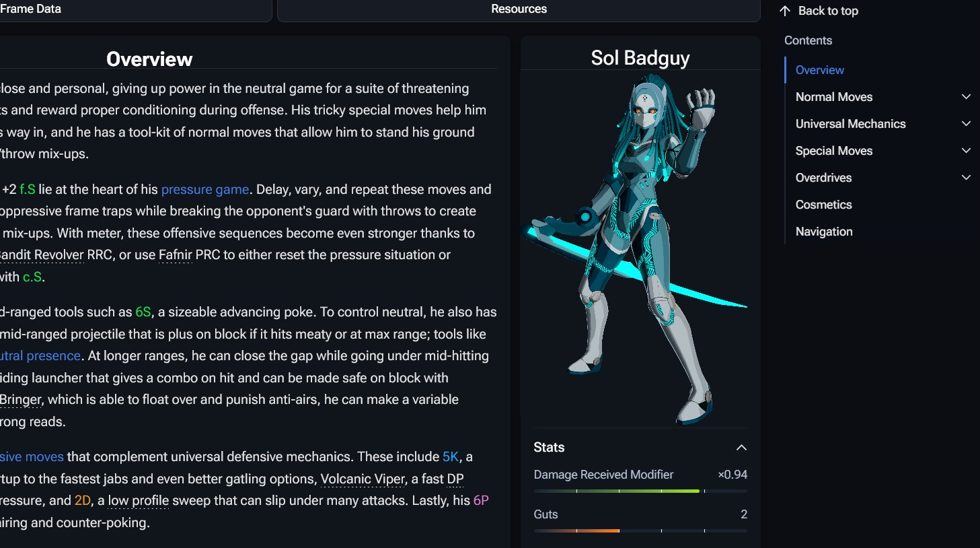The image size is (980, 548).
Task: Click the 6S move link
Action: coord(143,312)
